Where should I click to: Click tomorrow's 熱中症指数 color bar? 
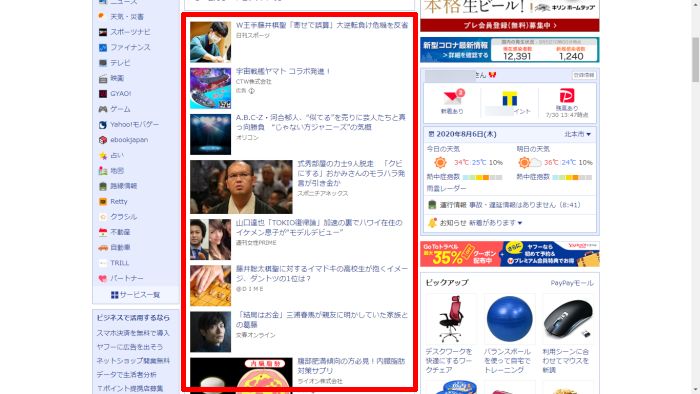coord(573,177)
